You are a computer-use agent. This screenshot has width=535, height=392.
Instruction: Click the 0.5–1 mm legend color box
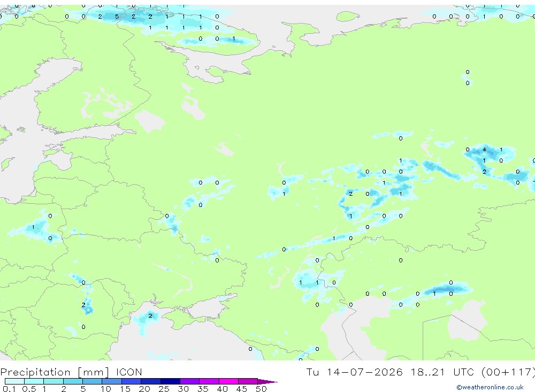pos(34,381)
